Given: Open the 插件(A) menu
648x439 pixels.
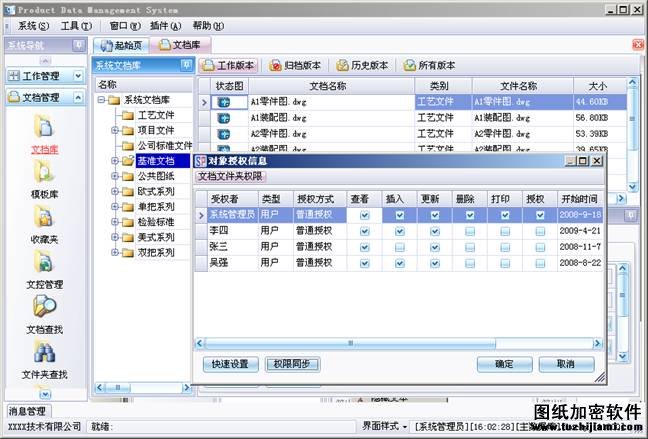Looking at the screenshot, I should 165,26.
